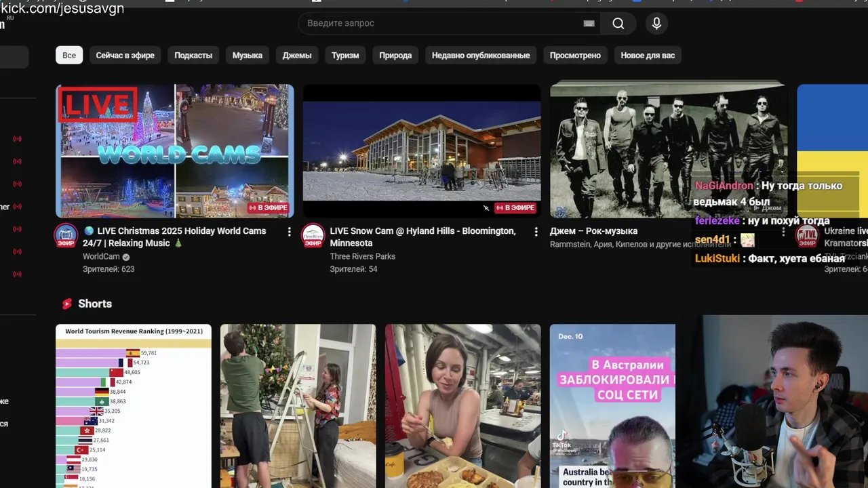Open 'LIVE Snow Cam @ Hyland Hills' title
The width and height of the screenshot is (868, 488).
tap(422, 237)
